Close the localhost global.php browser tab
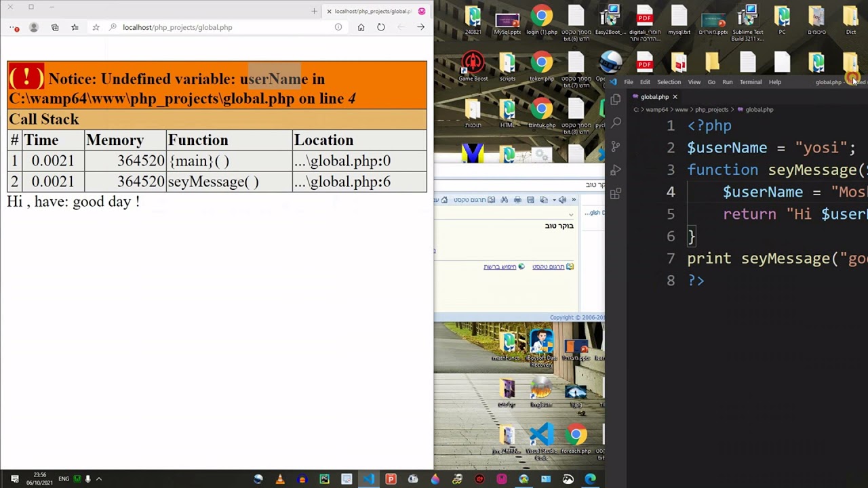This screenshot has height=488, width=868. tap(329, 11)
